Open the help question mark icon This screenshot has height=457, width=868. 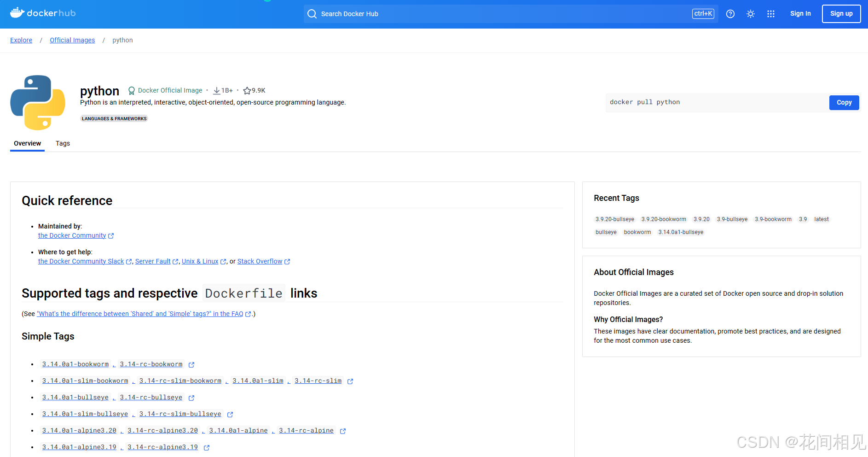(730, 14)
